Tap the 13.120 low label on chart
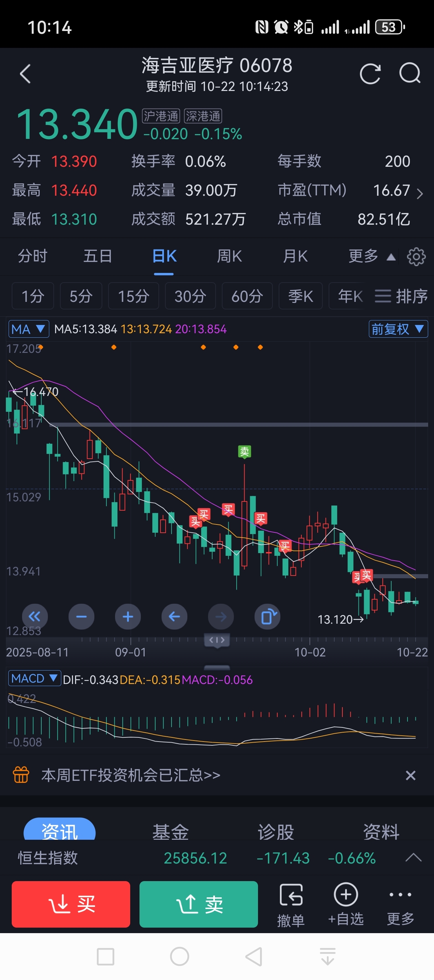 335,619
